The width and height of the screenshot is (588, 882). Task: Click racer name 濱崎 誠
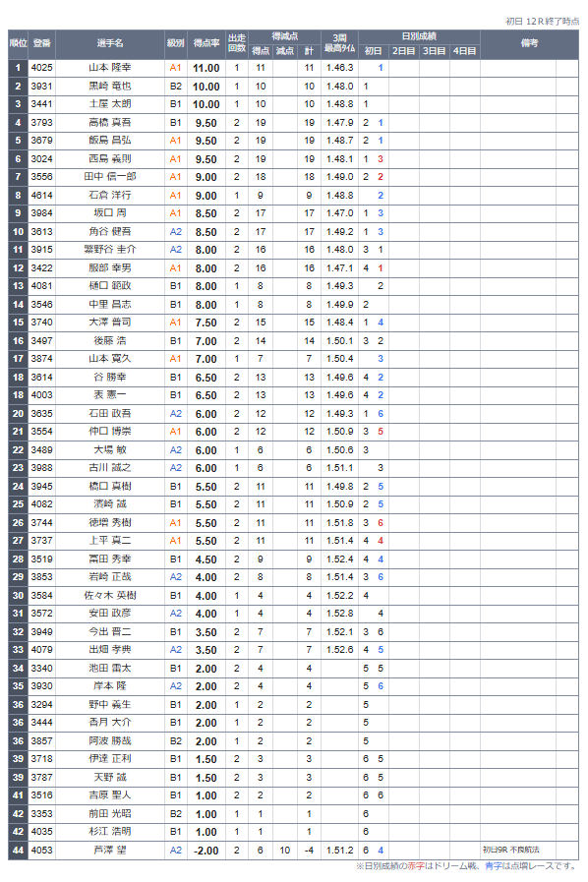(x=110, y=504)
